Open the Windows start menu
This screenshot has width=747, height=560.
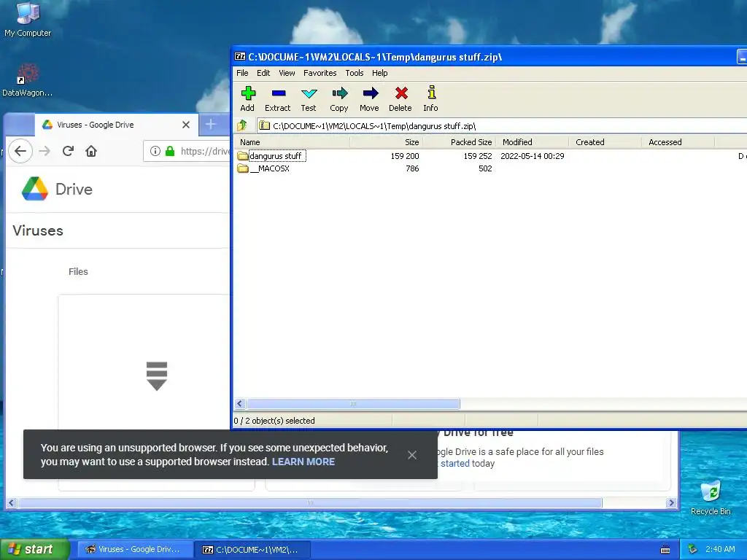(x=35, y=549)
